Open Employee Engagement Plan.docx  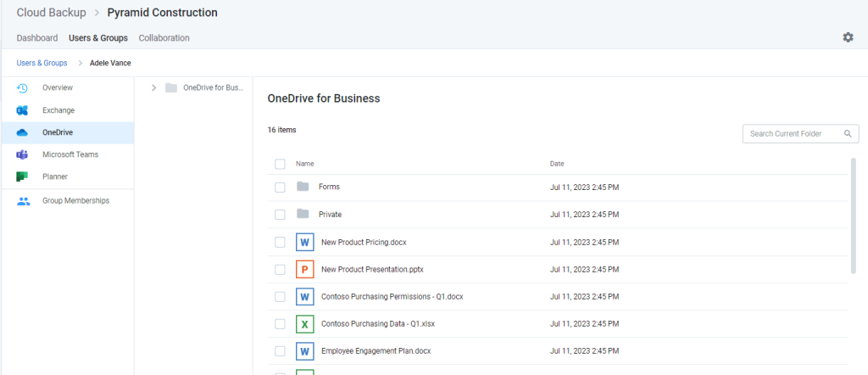click(376, 350)
